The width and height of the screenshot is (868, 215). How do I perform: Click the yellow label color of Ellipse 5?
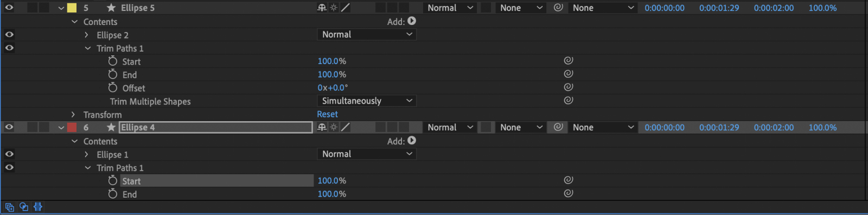point(72,8)
